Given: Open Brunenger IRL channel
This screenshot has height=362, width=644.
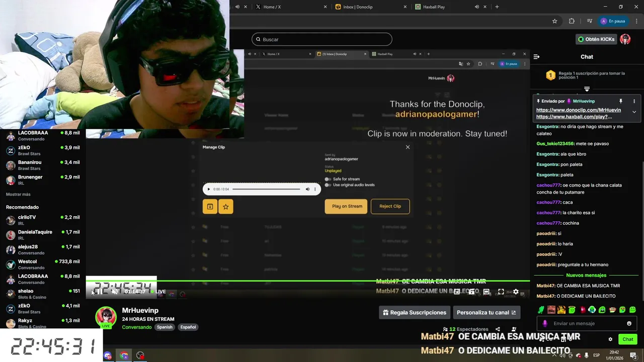Looking at the screenshot, I should click(43, 180).
